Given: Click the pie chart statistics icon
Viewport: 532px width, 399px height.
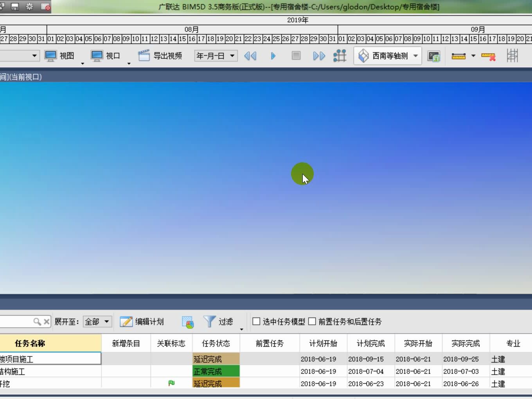Looking at the screenshot, I should coord(188,322).
